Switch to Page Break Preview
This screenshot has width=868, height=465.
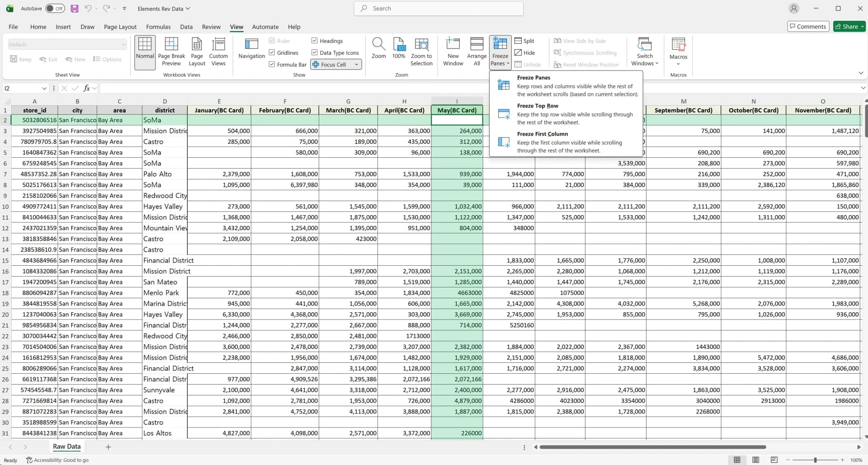(171, 51)
